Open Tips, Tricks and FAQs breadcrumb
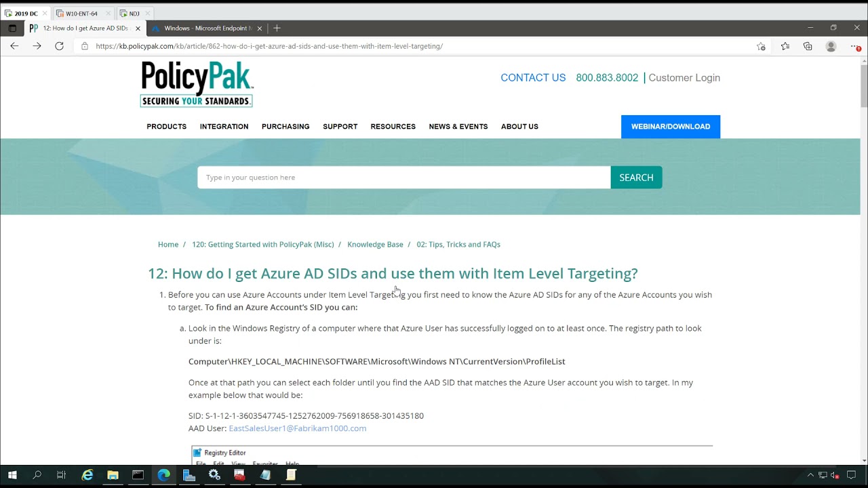This screenshot has width=868, height=488. pyautogui.click(x=458, y=245)
